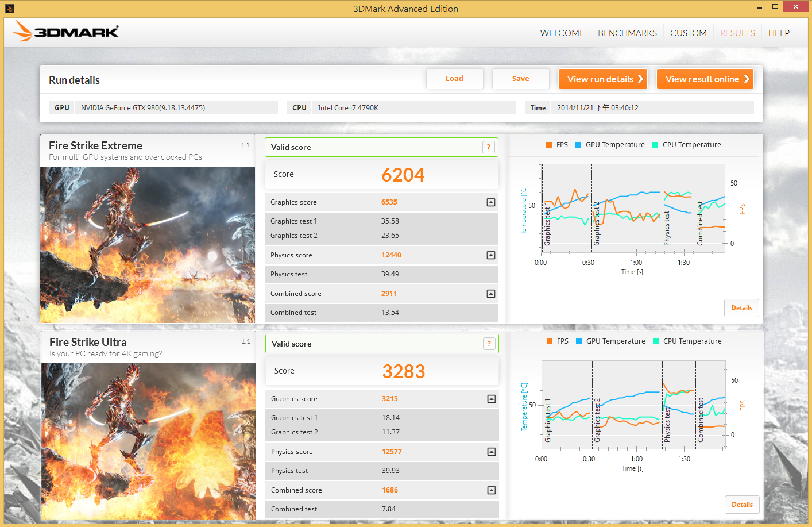812x527 pixels.
Task: Click the Fire Strike Ultra performance graph
Action: (633, 405)
